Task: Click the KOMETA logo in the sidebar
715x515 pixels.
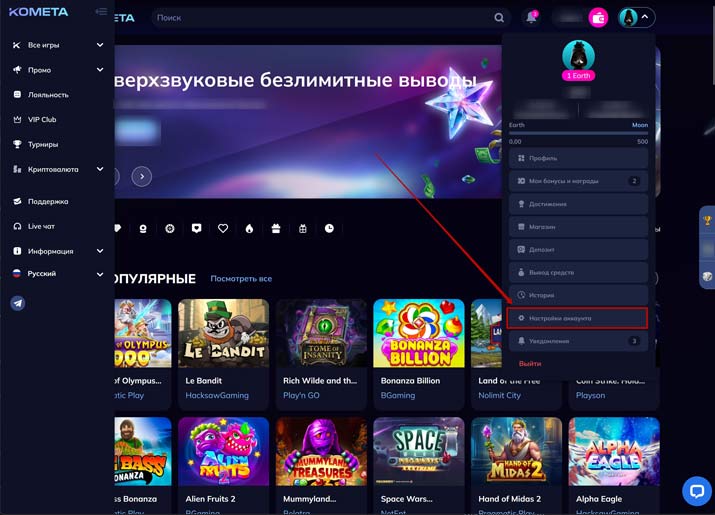Action: [38, 12]
